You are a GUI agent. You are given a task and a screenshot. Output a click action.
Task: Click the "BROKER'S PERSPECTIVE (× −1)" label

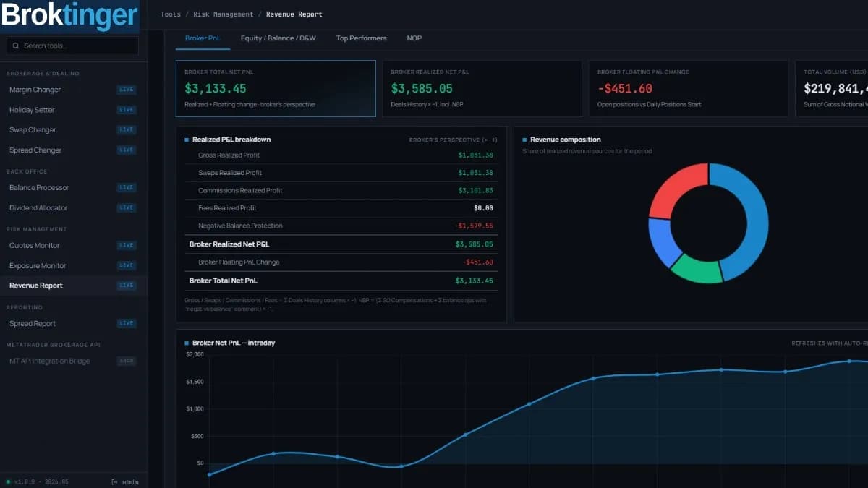(x=453, y=140)
